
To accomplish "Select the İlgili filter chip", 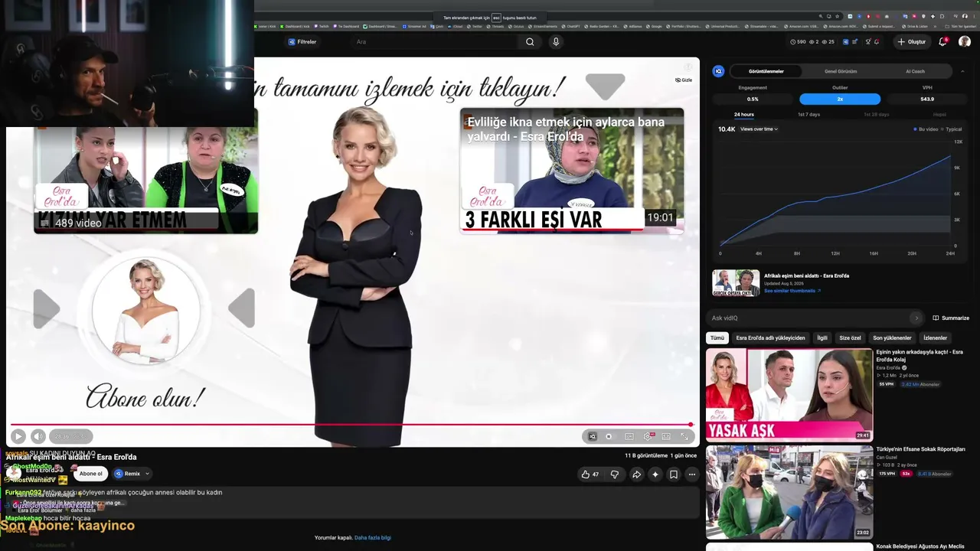I will (x=822, y=337).
